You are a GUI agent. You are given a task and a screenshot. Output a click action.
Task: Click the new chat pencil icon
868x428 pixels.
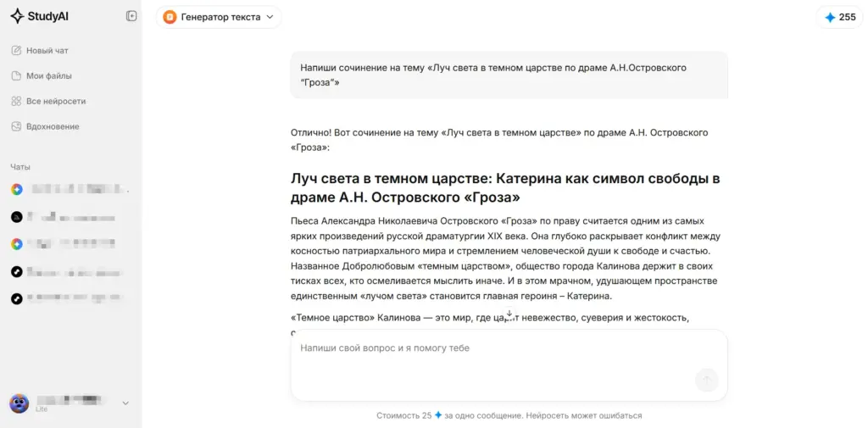(x=16, y=50)
